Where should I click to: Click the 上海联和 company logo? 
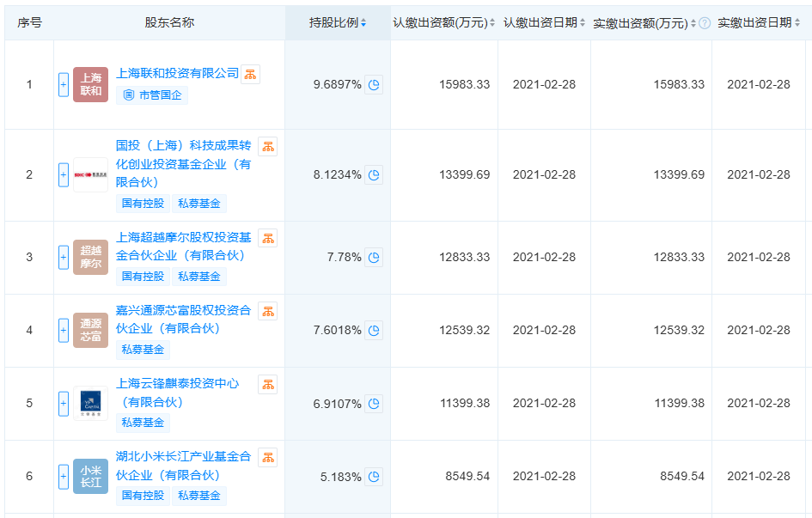coord(90,84)
